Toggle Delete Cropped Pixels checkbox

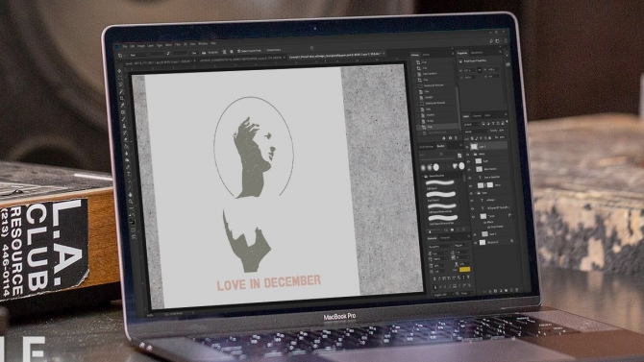click(239, 51)
